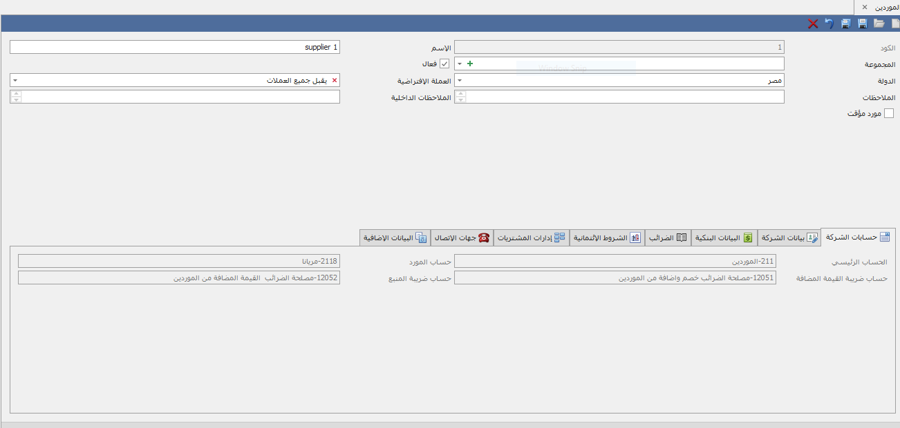
Task: Open the إدارات المشتريات purchasing departments tab
Action: coord(531,238)
